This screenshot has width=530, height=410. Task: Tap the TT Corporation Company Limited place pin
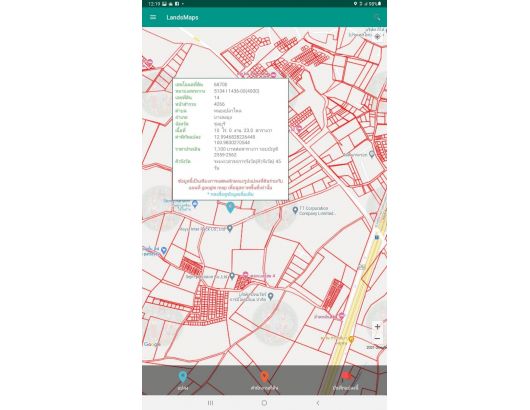[x=295, y=210]
